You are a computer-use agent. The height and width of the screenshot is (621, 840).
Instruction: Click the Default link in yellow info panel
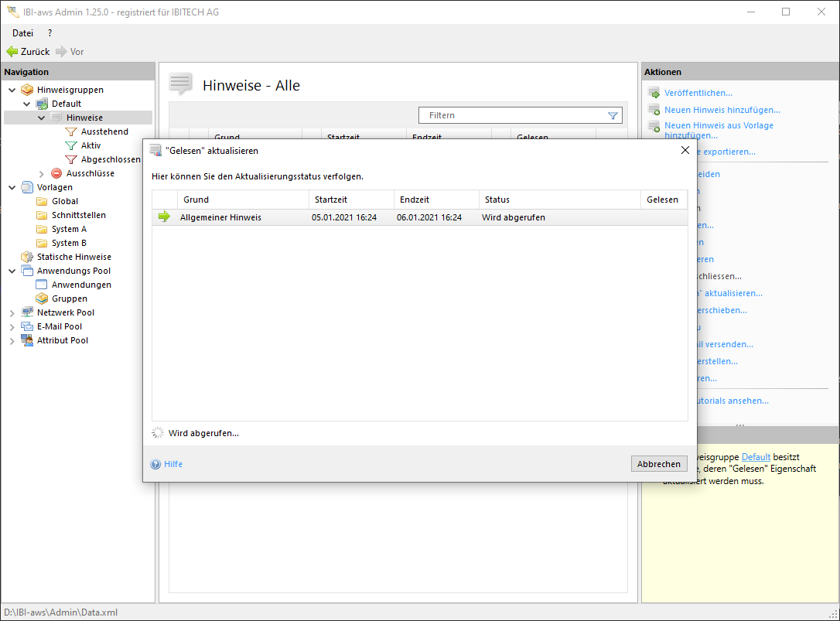click(x=756, y=457)
